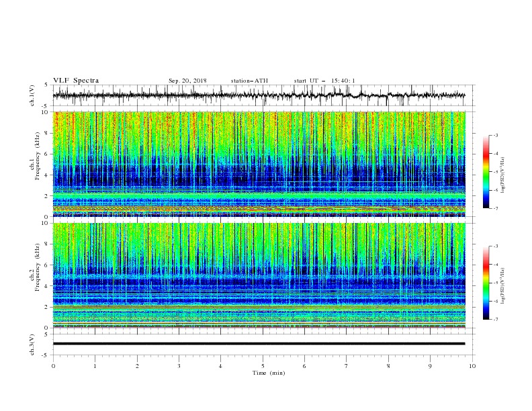Click the "-3" label on the ch.1 color bar
Viewport: 532px width, 411px height.
[x=496, y=135]
